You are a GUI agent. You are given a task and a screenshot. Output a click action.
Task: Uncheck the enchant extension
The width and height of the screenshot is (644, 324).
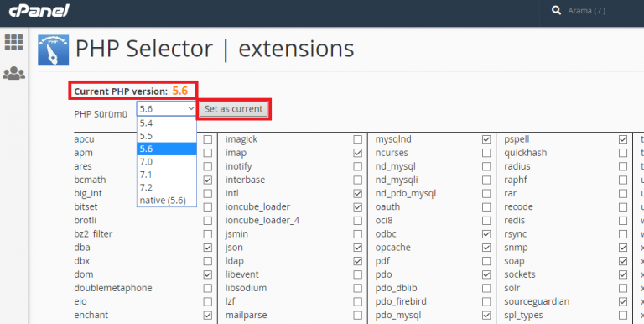point(208,316)
